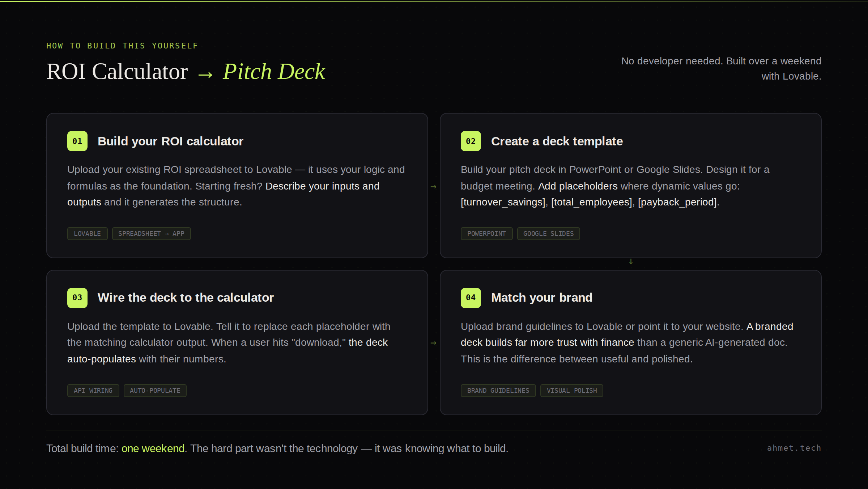This screenshot has height=489, width=868.
Task: Click the 04 step number badge
Action: tap(471, 298)
